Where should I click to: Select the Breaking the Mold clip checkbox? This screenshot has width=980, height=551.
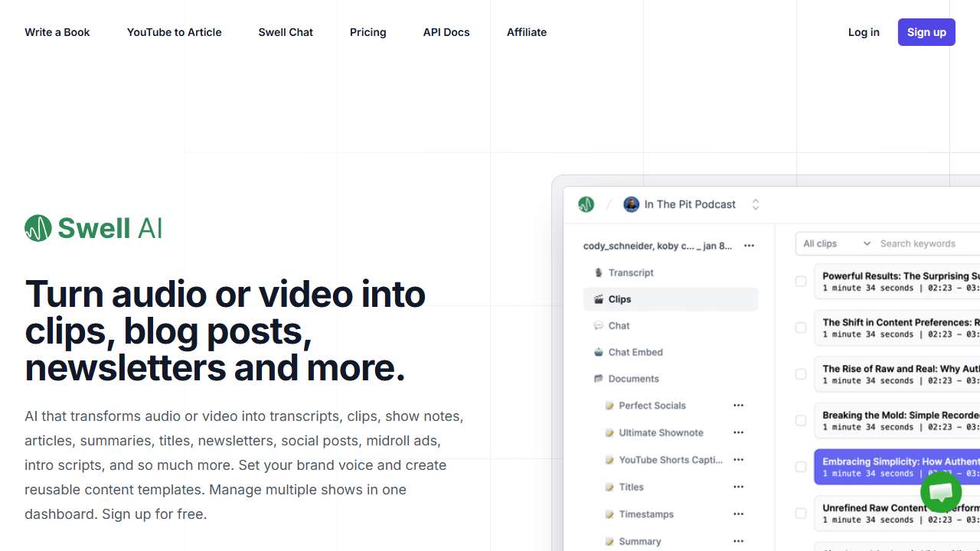[801, 420]
